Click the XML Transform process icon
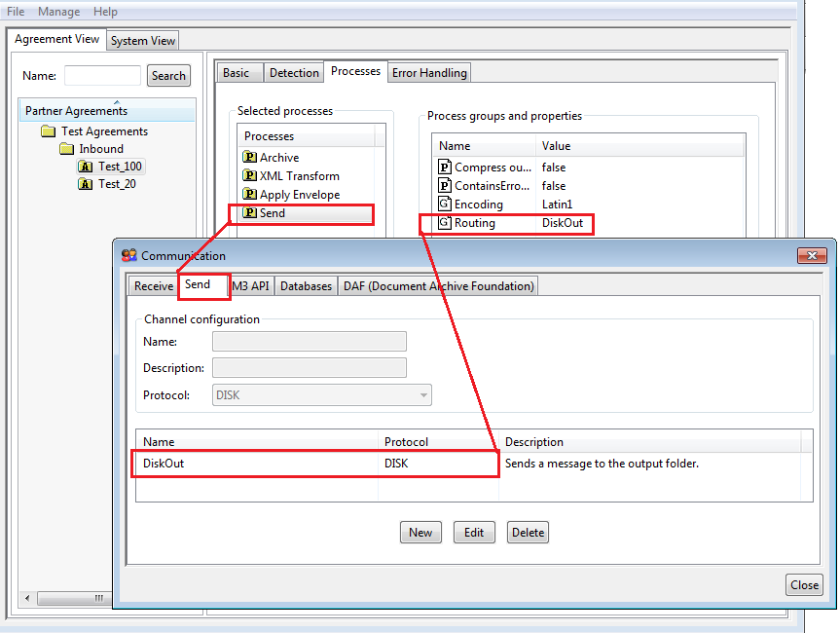Image resolution: width=840 pixels, height=633 pixels. pos(249,176)
